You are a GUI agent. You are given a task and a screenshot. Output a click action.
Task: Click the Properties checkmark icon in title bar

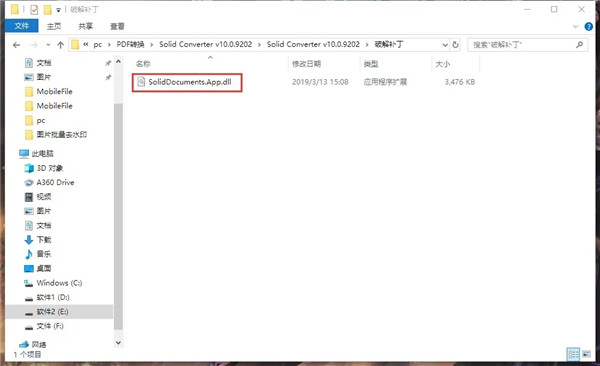pos(34,10)
